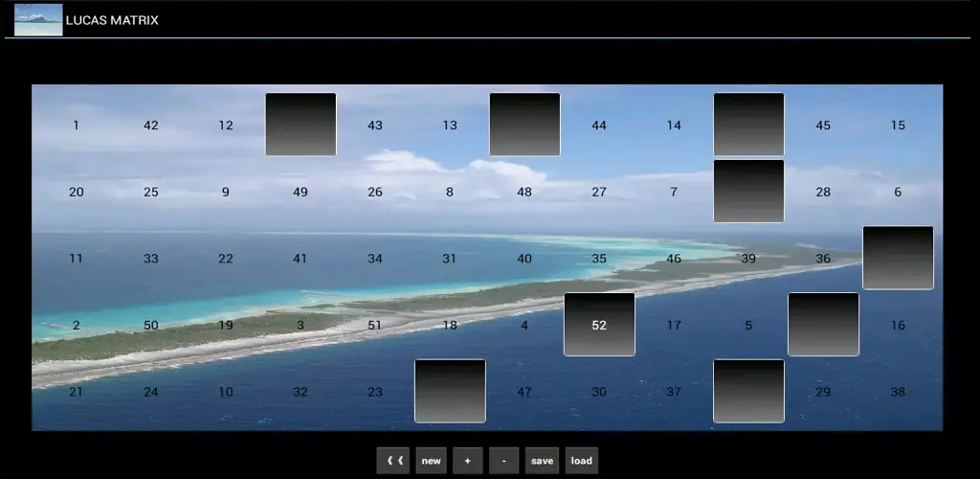The width and height of the screenshot is (980, 479).
Task: Select tile number 4
Action: [x=524, y=325]
